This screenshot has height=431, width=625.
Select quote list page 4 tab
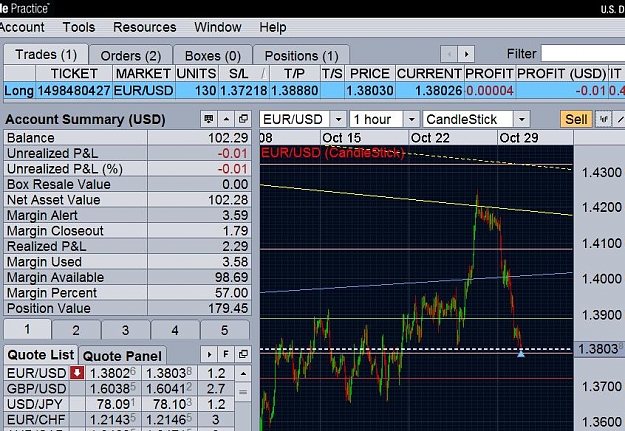tap(175, 330)
